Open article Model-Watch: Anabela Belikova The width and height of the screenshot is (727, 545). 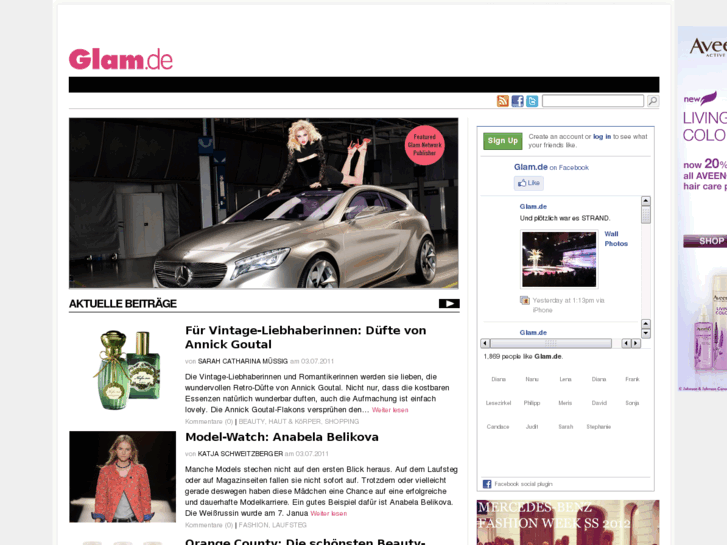tap(282, 437)
